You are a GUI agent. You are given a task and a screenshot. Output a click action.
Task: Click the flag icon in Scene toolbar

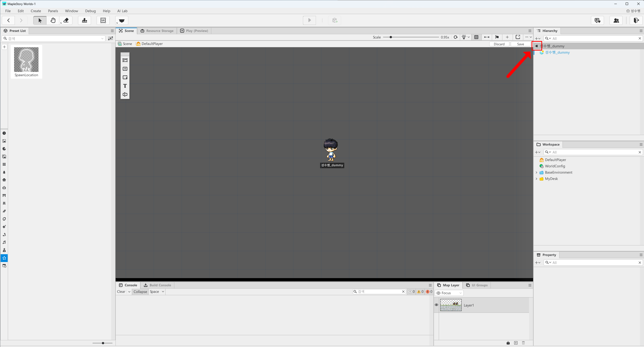(497, 37)
